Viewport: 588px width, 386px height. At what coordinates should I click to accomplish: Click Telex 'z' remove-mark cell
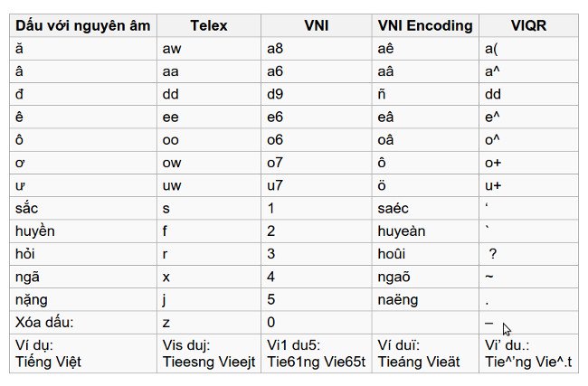point(208,323)
